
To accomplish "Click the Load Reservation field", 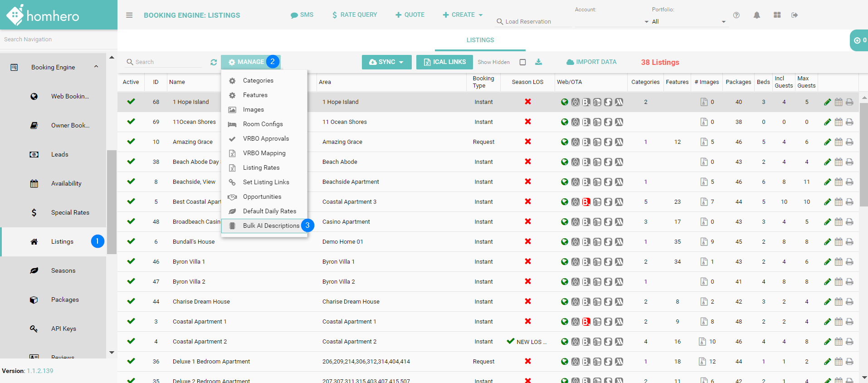I will tap(533, 22).
